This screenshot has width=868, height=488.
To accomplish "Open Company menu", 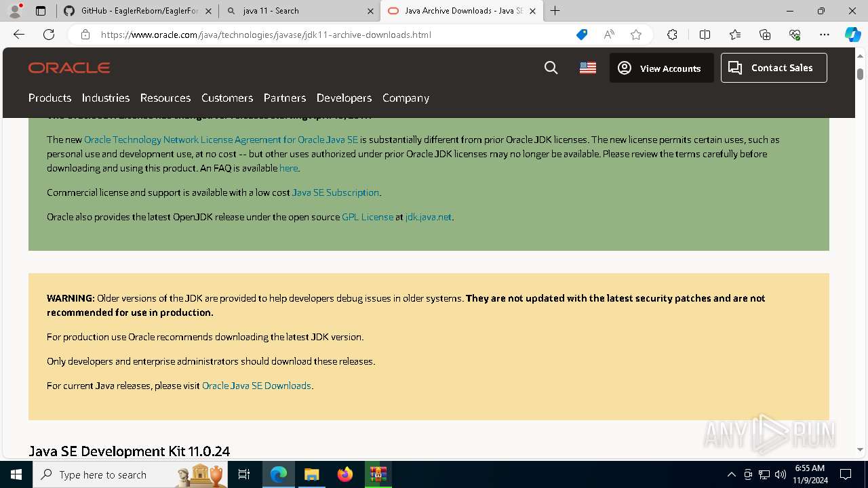I will [406, 98].
